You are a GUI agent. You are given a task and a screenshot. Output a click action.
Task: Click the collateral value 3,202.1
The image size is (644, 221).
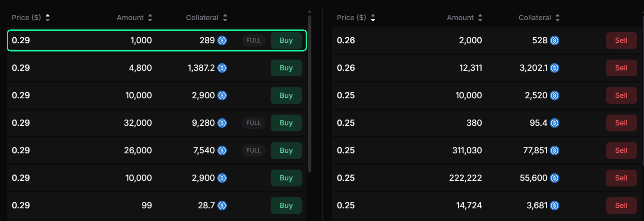tap(534, 68)
